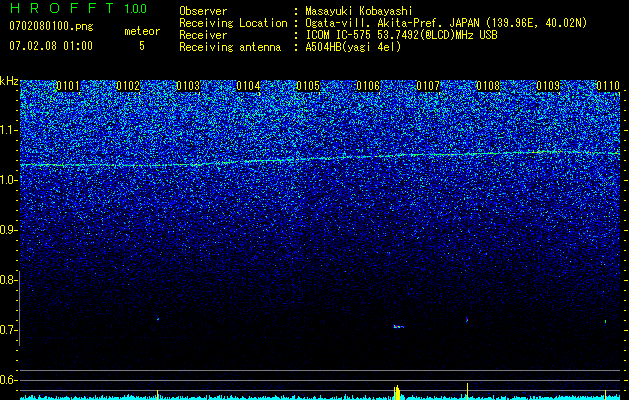The height and width of the screenshot is (400, 629).
Task: Click the yellow level spike near 0110
Action: coord(605,395)
